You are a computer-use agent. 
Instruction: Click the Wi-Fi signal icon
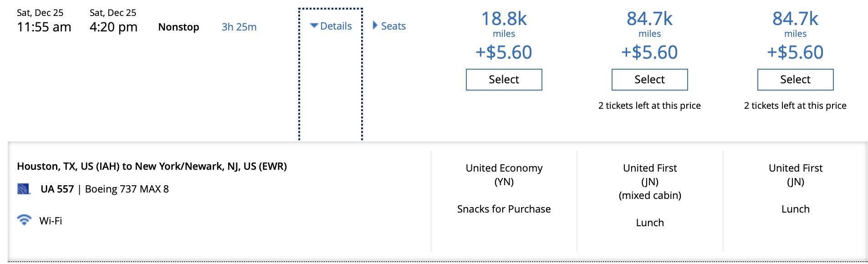click(24, 220)
